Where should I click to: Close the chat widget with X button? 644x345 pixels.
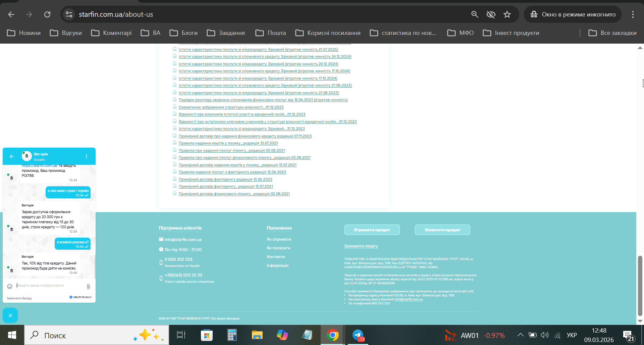pos(10,315)
